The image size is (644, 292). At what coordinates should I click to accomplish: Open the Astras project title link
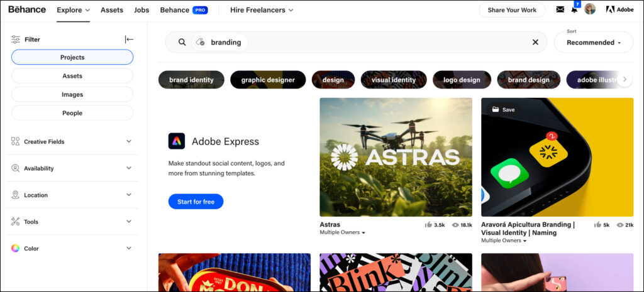(x=330, y=225)
